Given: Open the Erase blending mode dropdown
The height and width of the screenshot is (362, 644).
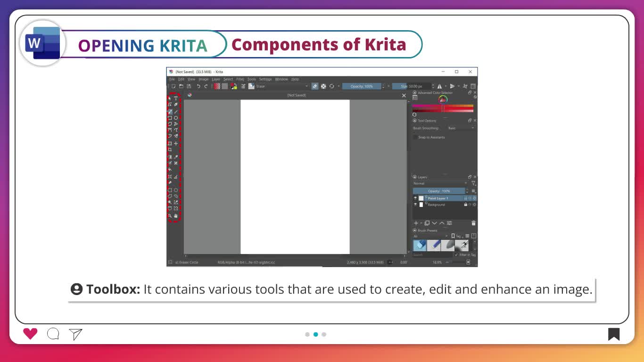Looking at the screenshot, I should [x=282, y=86].
